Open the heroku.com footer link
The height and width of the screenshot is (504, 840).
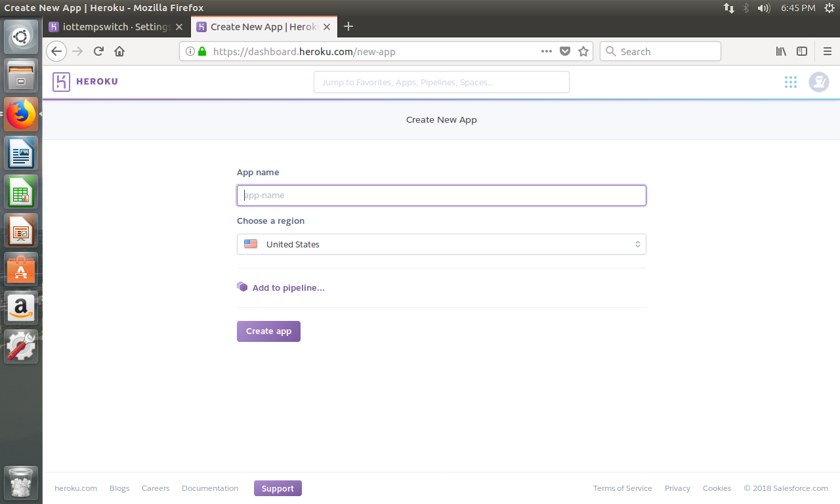coord(76,488)
